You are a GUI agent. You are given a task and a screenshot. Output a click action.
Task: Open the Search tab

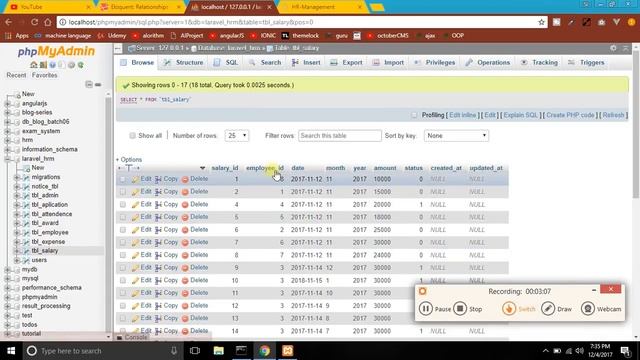[265, 62]
